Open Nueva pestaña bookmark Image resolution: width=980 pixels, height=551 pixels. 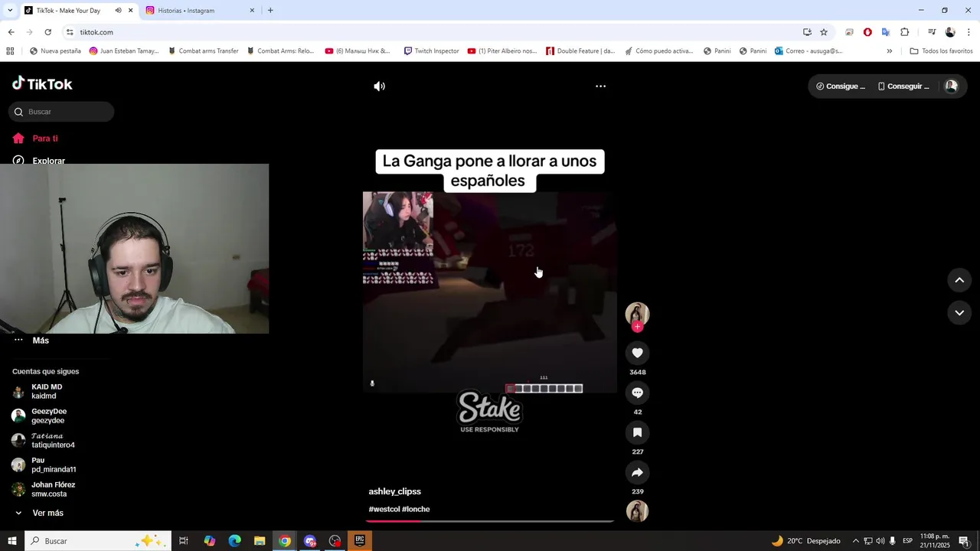(55, 51)
